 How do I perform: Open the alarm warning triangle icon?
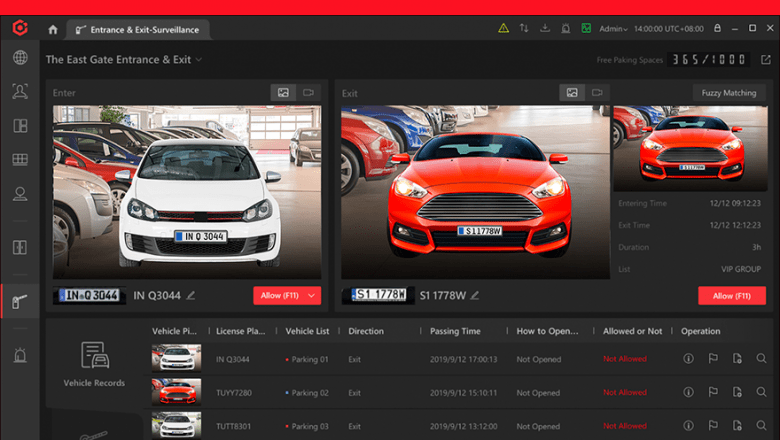(x=504, y=29)
